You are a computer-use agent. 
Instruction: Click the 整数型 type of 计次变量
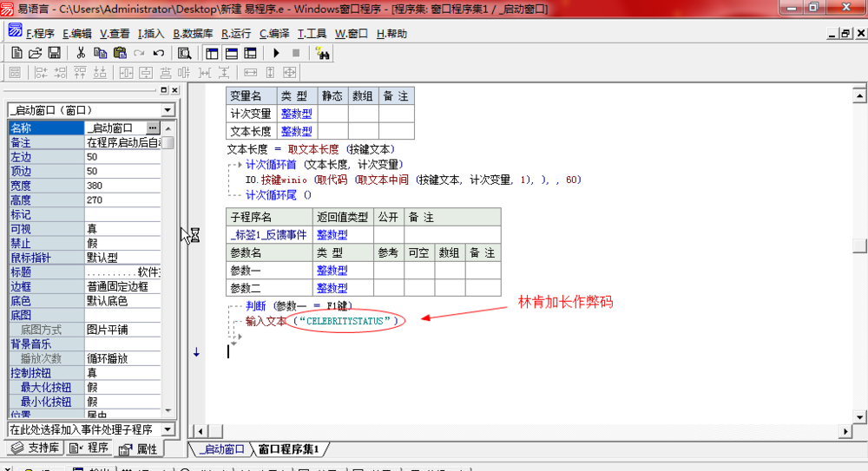tap(296, 114)
